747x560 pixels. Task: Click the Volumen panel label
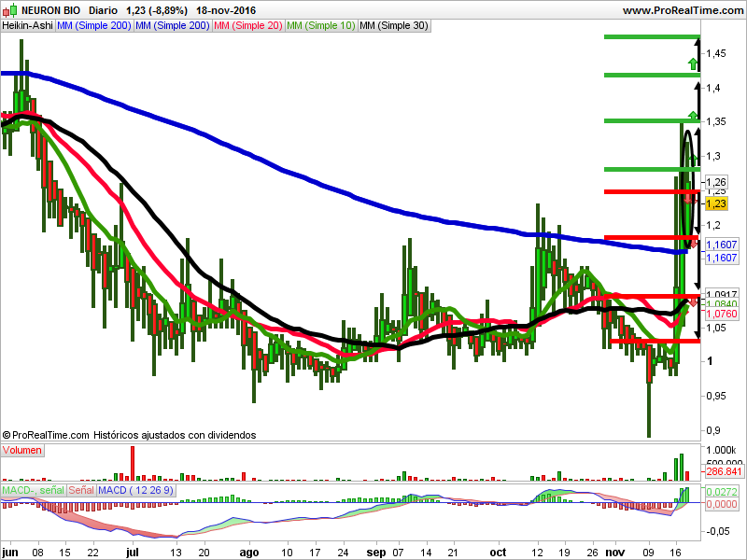pyautogui.click(x=22, y=450)
